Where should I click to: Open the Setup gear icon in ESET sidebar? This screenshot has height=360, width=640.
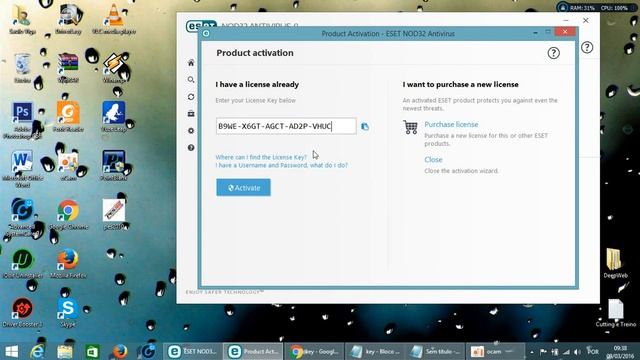(191, 131)
